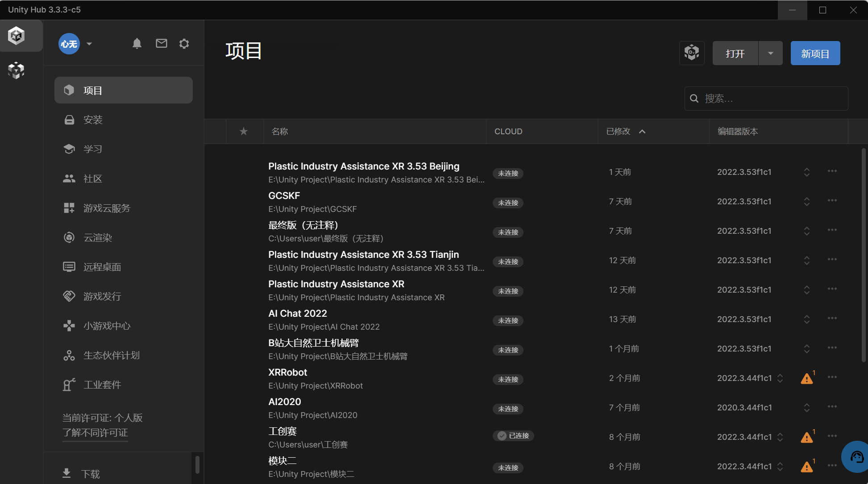Viewport: 868px width, 484px height.
Task: Open preferences gear icon
Action: [x=184, y=43]
